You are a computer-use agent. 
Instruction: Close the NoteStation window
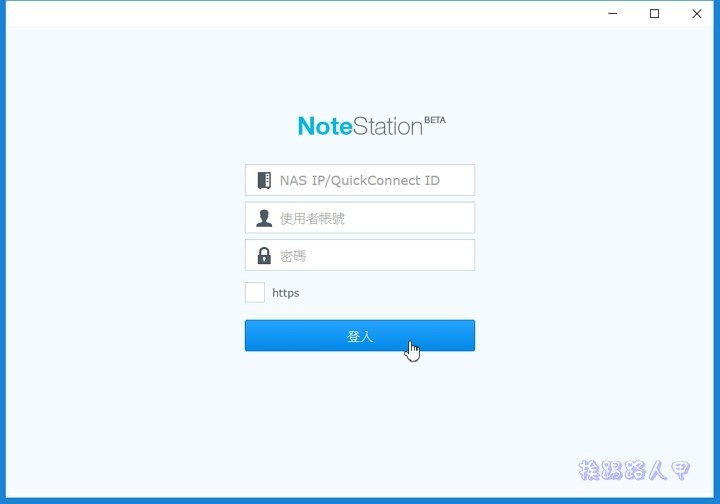697,14
